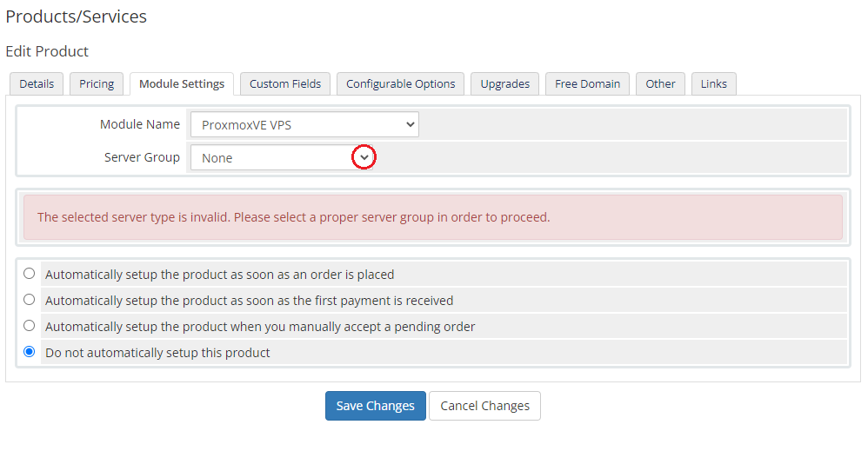Select setup as soon as order is placed

click(x=30, y=274)
